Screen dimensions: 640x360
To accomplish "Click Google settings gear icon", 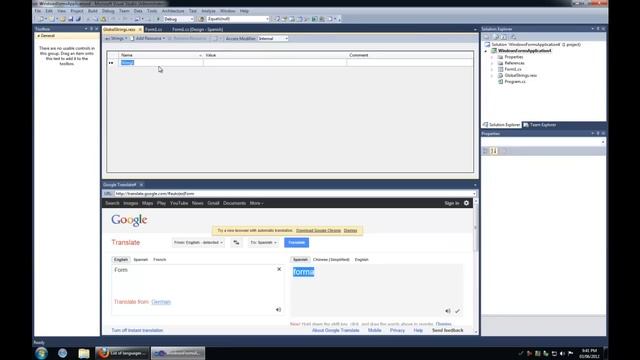I will coord(466,203).
